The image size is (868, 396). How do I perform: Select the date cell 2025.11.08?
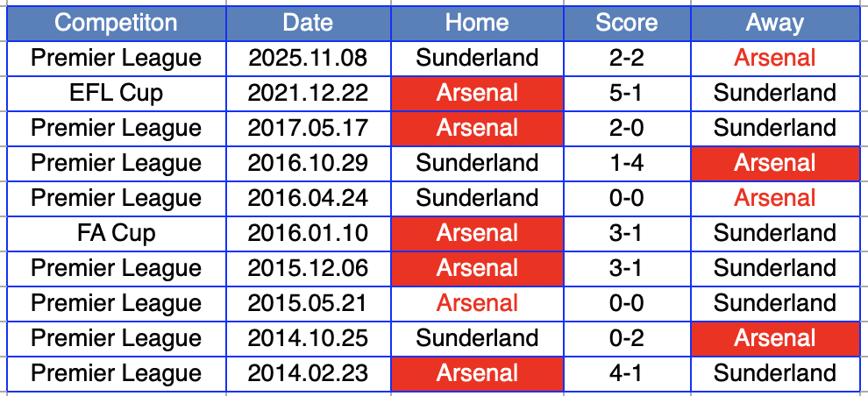click(x=308, y=58)
